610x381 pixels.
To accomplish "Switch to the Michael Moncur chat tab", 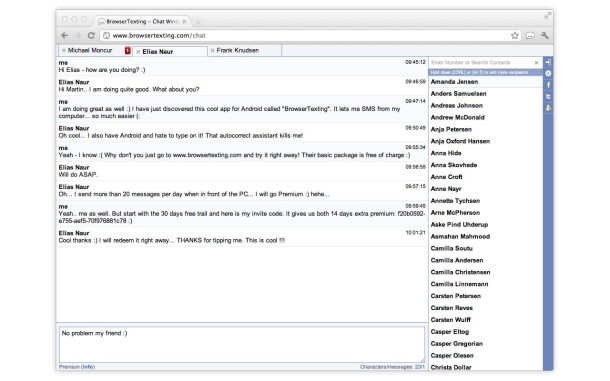I will coord(90,51).
